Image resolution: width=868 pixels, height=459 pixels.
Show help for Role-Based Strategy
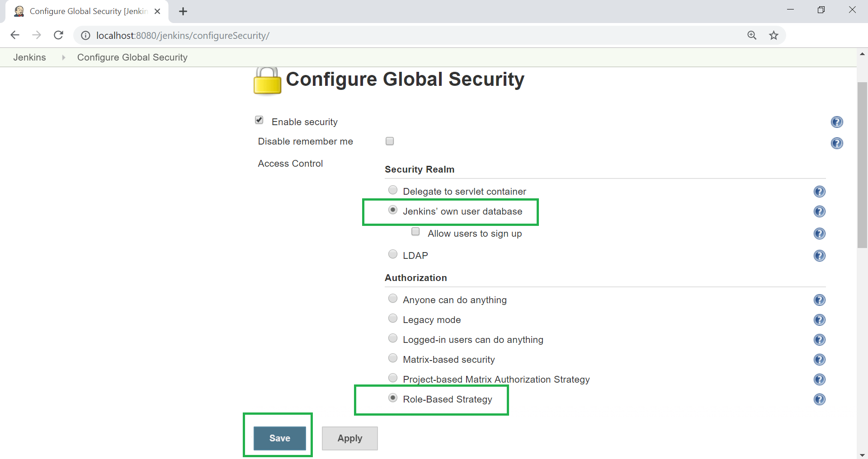(819, 399)
